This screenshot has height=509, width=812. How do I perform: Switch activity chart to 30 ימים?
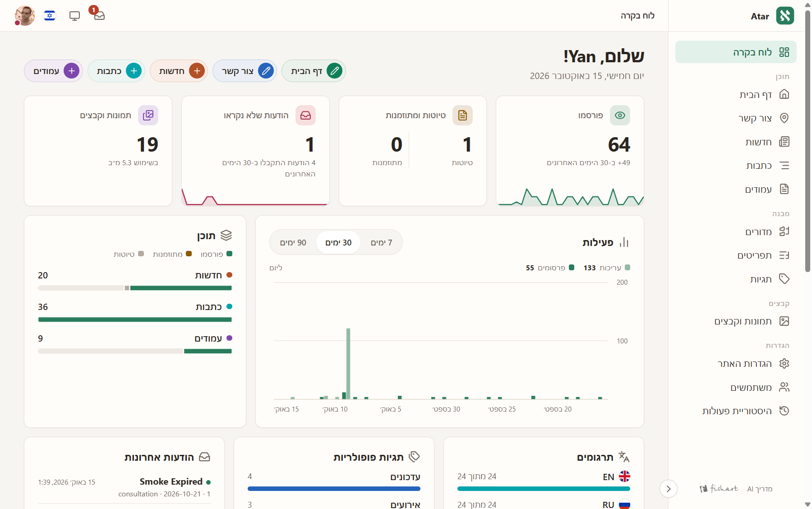338,243
